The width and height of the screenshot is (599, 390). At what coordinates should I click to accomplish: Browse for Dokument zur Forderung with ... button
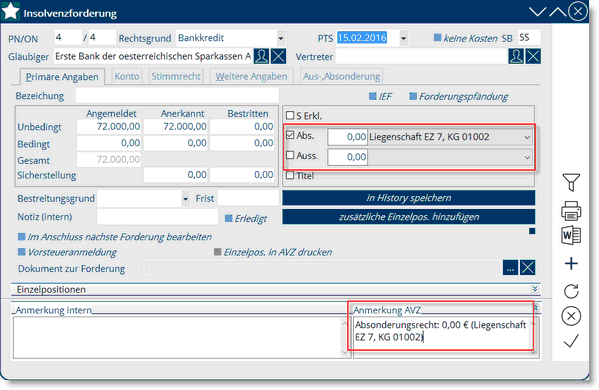510,267
